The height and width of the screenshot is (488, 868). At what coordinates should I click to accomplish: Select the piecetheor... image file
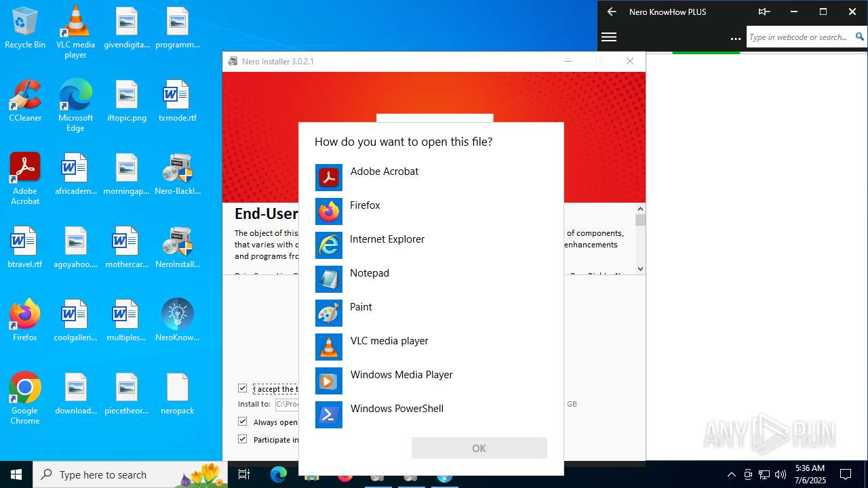[x=127, y=394]
